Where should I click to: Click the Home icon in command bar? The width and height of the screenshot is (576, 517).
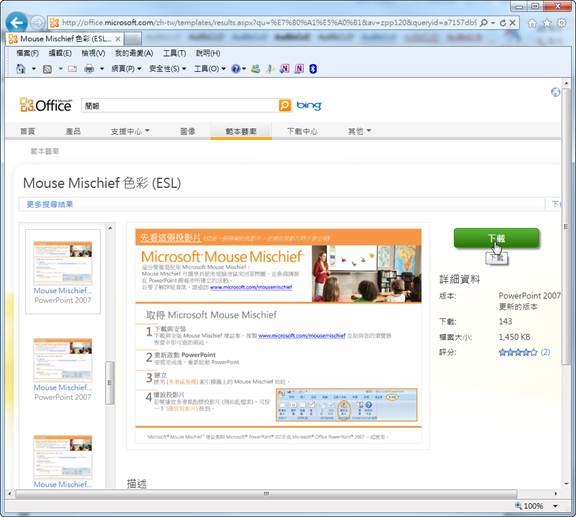pyautogui.click(x=21, y=69)
